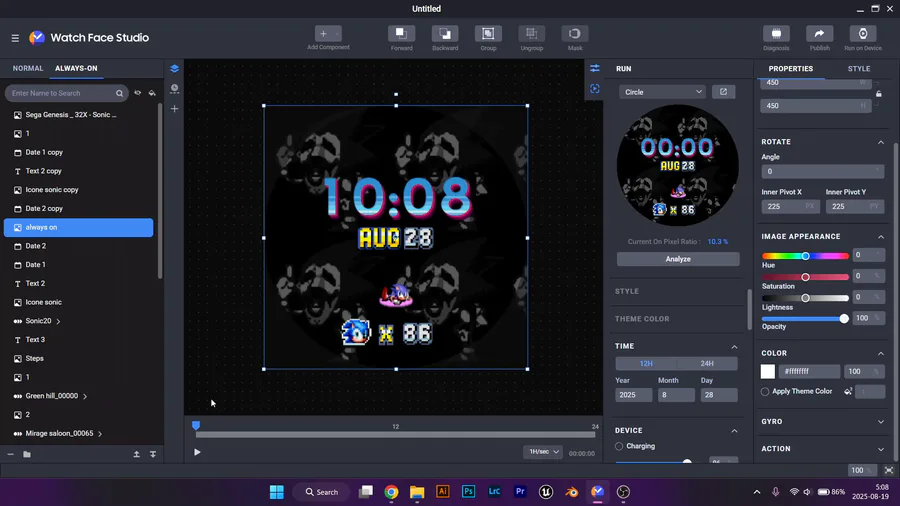Viewport: 900px width, 506px height.
Task: Click the Angle input field
Action: tap(822, 172)
